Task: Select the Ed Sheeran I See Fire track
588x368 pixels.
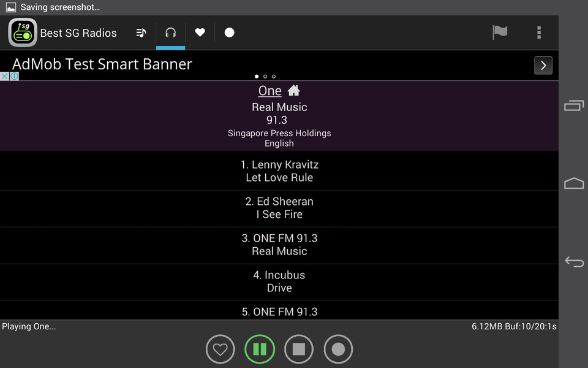Action: (x=279, y=208)
